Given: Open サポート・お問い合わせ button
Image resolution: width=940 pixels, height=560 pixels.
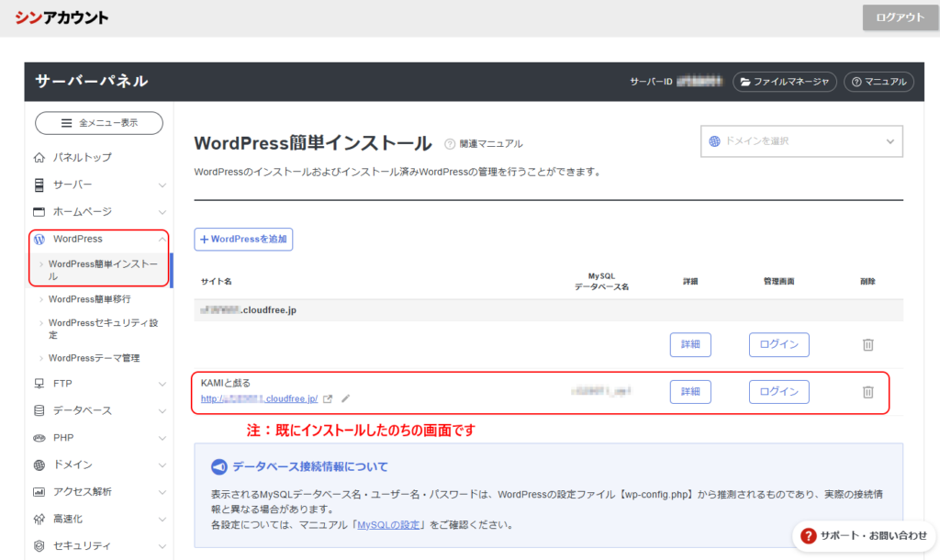Looking at the screenshot, I should [864, 535].
